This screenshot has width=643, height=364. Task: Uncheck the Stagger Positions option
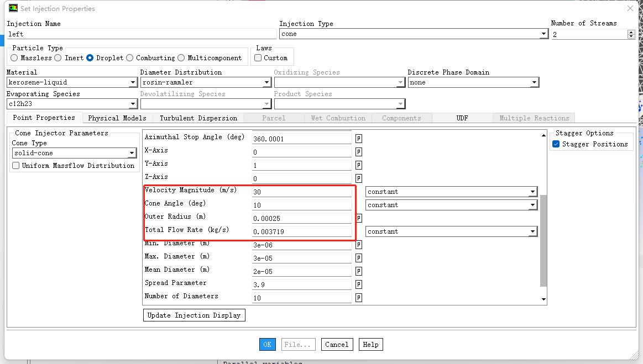coord(556,144)
